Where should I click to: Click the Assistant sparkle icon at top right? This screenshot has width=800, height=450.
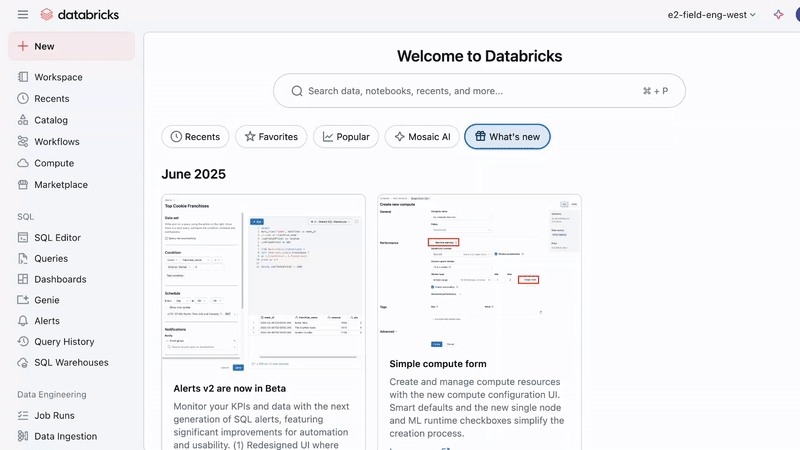778,15
